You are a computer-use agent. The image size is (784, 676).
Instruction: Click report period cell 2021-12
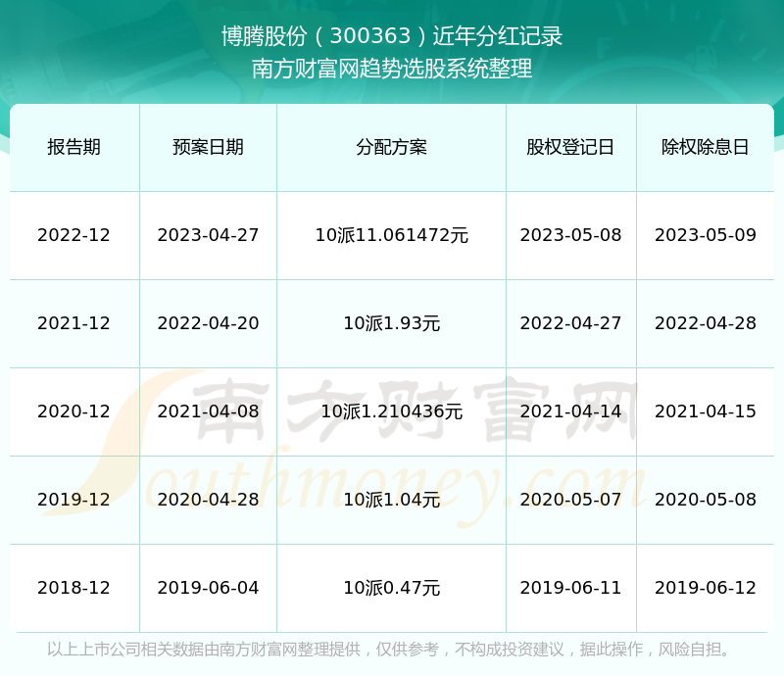click(73, 323)
